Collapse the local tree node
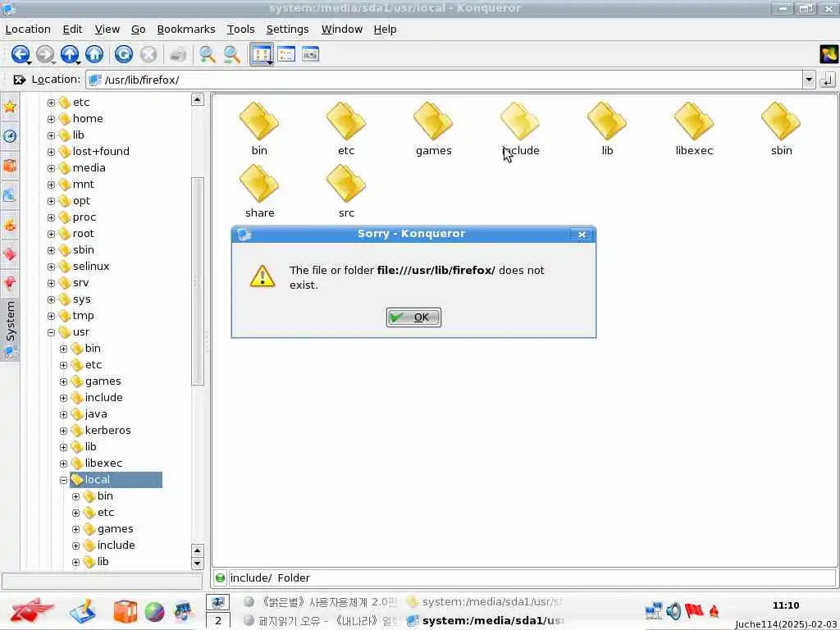This screenshot has width=840, height=630. (x=63, y=480)
